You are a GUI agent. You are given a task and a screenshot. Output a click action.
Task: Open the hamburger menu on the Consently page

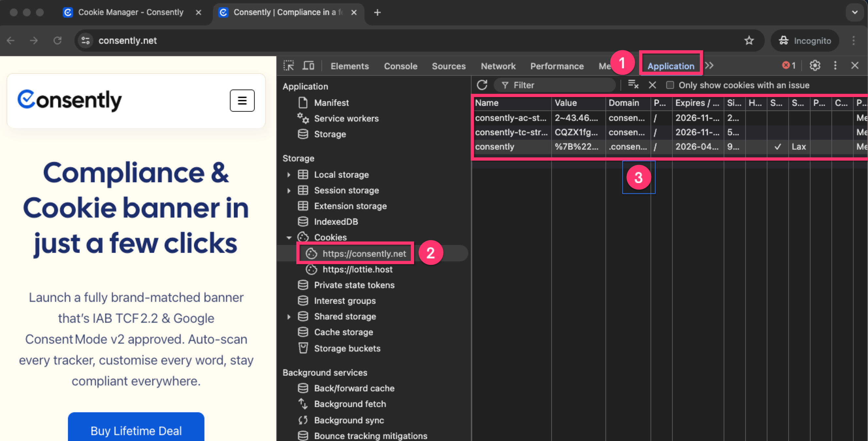242,100
